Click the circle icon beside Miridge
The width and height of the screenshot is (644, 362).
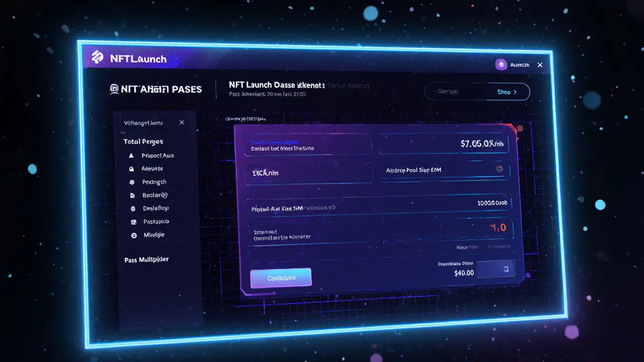tap(134, 235)
